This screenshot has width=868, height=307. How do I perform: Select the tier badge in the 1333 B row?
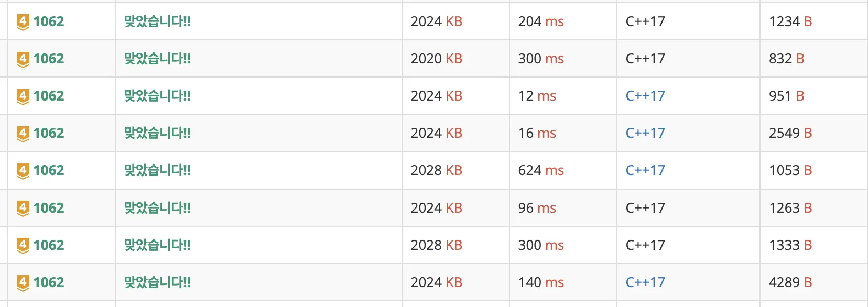pos(23,246)
